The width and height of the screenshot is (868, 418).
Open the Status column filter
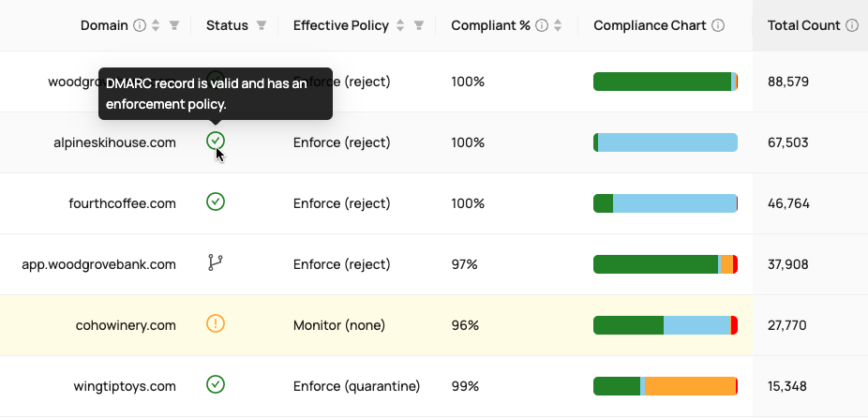coord(262,25)
